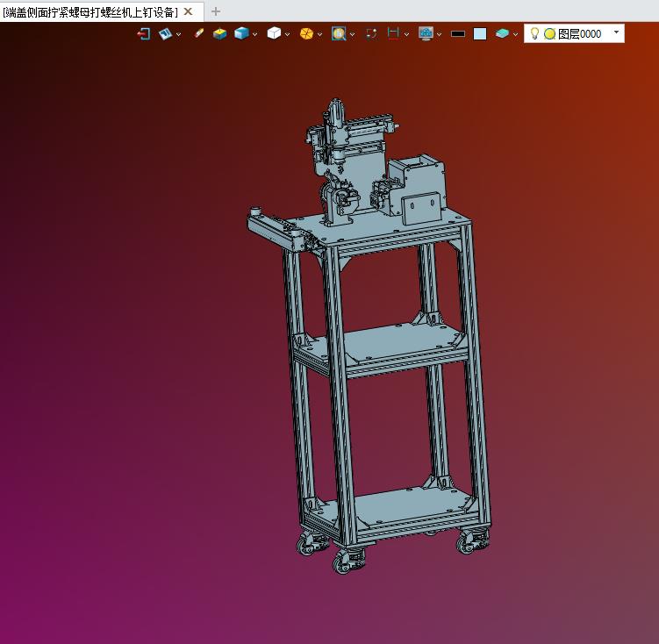Click the red dimension measure icon
659x644 pixels.
(393, 33)
